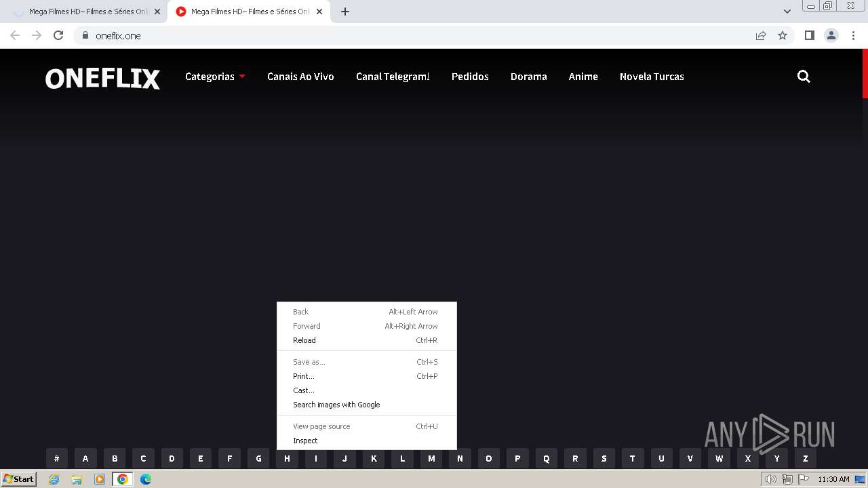The width and height of the screenshot is (868, 488).
Task: Select Search images with Google
Action: click(367, 405)
